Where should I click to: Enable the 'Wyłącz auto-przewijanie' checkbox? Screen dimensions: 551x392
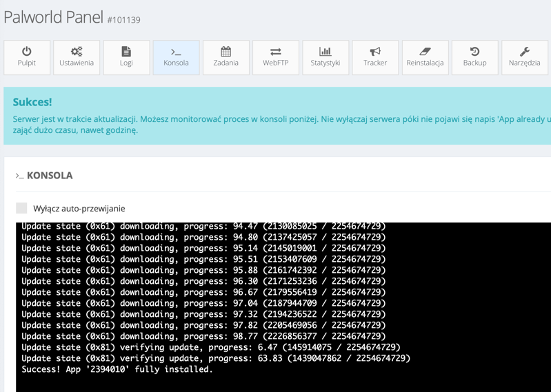(x=21, y=208)
